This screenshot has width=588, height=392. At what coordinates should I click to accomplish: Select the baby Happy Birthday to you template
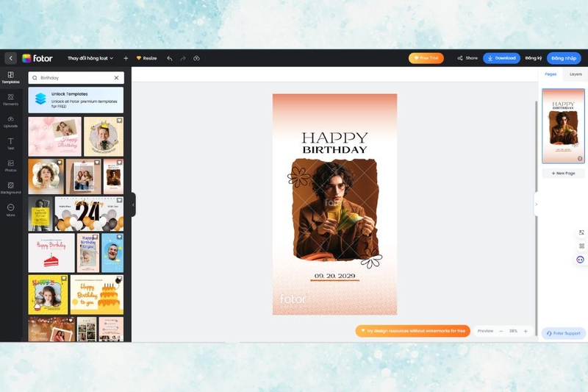pos(88,253)
